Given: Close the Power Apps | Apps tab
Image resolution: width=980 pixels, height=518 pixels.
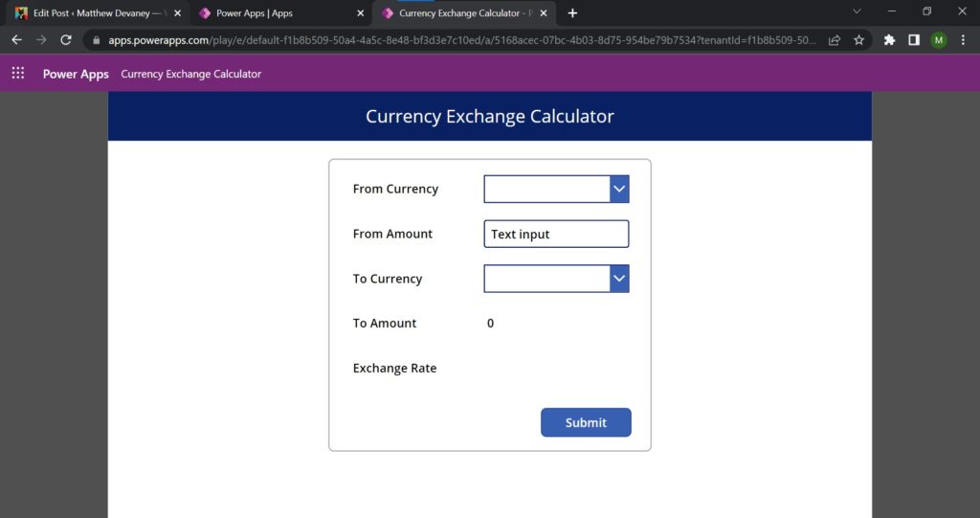Looking at the screenshot, I should (x=360, y=13).
